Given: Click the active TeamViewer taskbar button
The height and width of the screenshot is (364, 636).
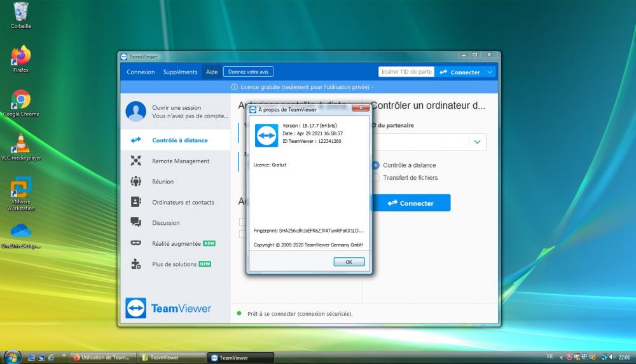Looking at the screenshot, I should 241,358.
